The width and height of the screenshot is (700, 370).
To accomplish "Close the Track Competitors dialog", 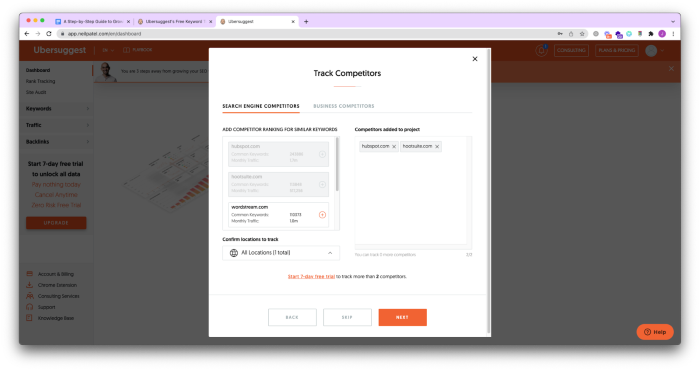I will [x=475, y=59].
